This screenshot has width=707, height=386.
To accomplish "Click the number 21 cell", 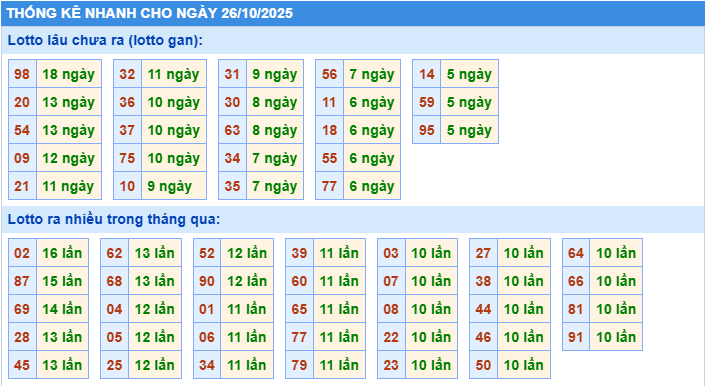I will point(22,186).
